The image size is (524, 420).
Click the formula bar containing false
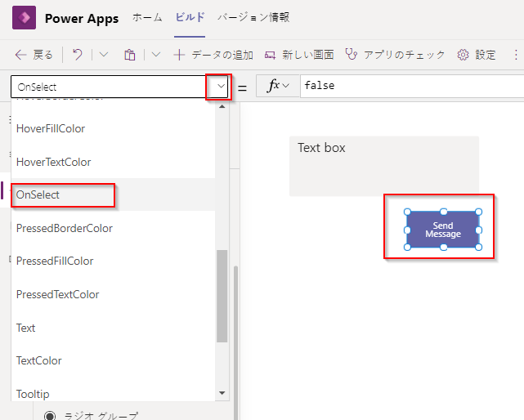pos(412,86)
